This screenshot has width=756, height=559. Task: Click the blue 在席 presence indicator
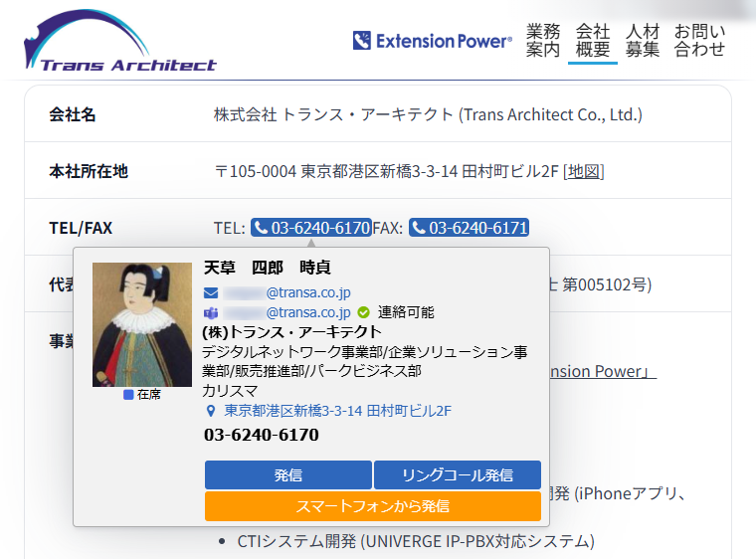[x=128, y=395]
